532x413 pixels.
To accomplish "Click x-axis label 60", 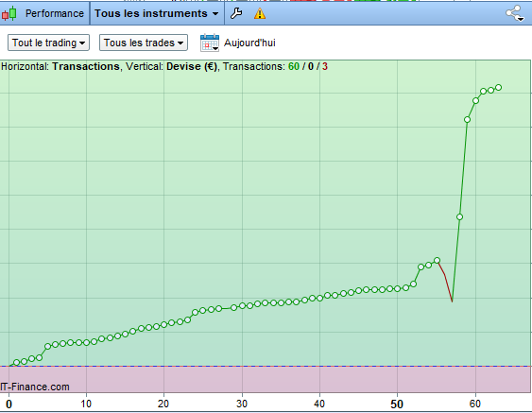I will (475, 404).
